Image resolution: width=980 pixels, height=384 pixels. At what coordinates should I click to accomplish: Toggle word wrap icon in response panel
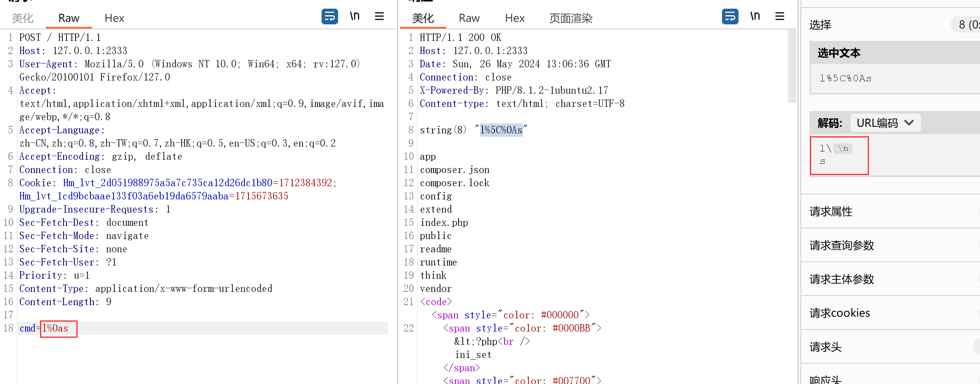(x=730, y=17)
